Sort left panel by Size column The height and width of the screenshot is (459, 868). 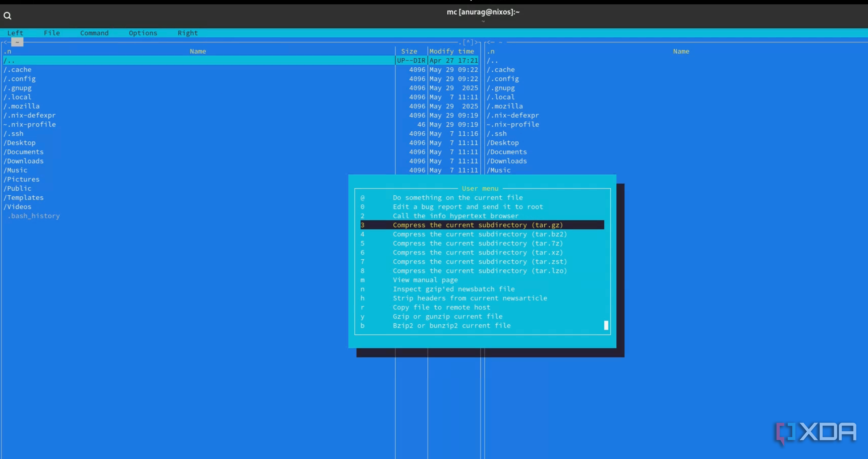click(x=409, y=51)
